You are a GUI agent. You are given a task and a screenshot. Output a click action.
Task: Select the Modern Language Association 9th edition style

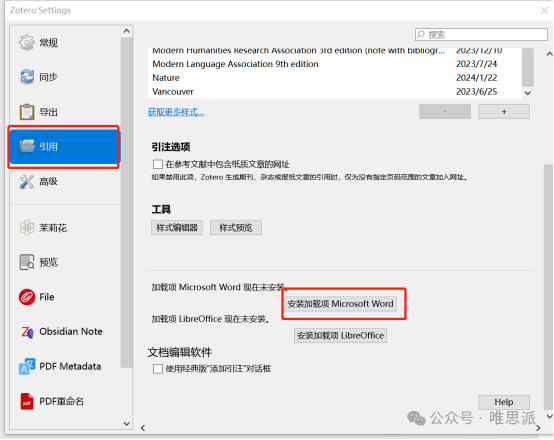tap(334, 64)
